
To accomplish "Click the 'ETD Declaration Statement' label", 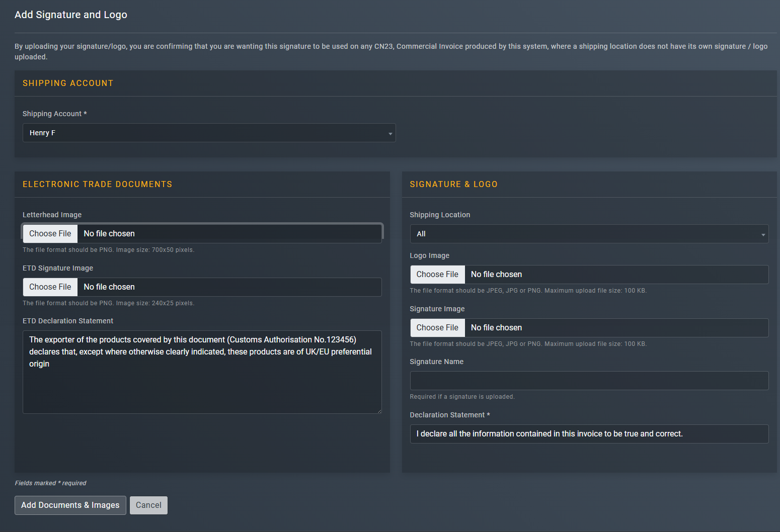I will (68, 321).
